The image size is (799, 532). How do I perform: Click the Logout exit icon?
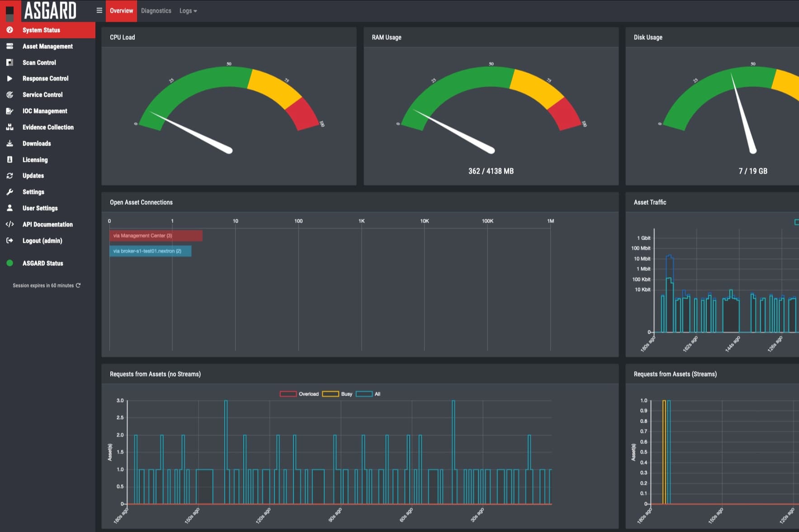click(x=9, y=240)
